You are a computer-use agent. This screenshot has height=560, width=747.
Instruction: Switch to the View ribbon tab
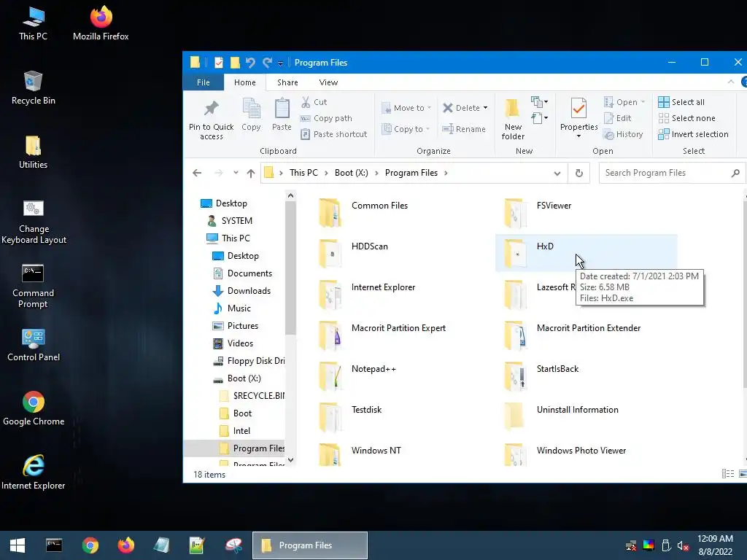point(328,82)
